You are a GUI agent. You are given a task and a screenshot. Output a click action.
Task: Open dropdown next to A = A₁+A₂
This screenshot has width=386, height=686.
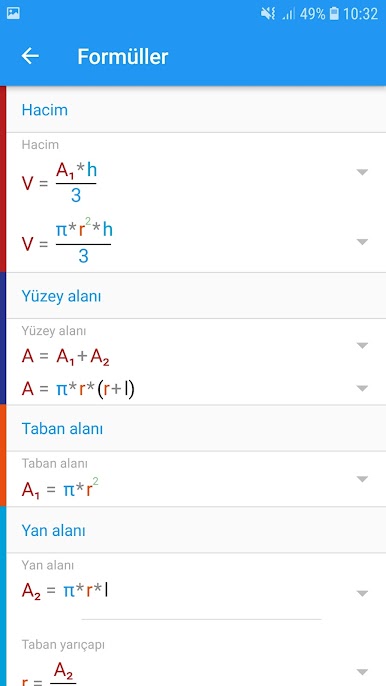362,346
